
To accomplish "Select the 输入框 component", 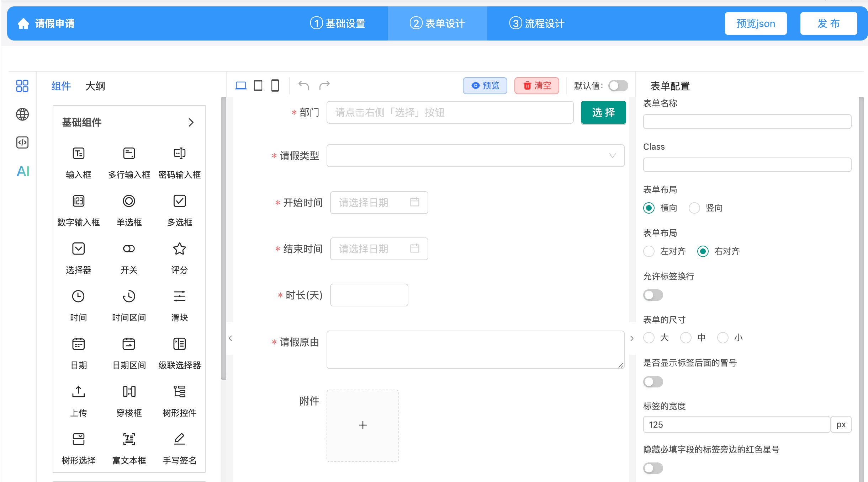I will point(79,162).
